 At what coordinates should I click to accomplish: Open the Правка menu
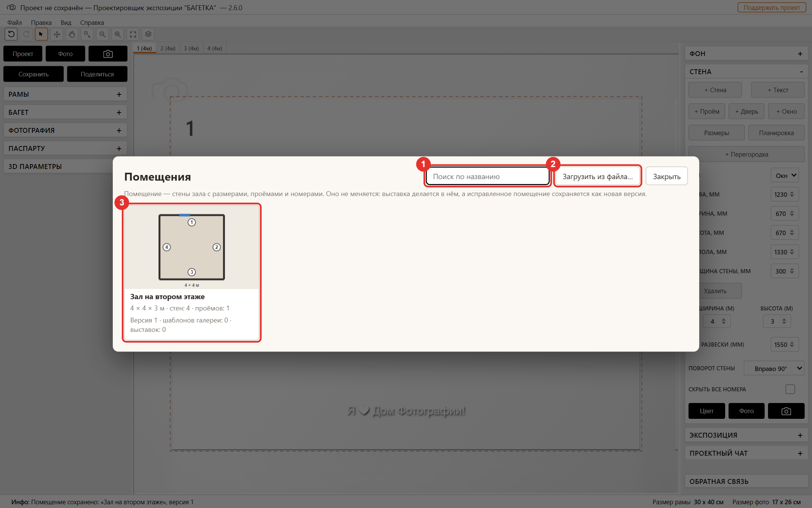(x=41, y=23)
